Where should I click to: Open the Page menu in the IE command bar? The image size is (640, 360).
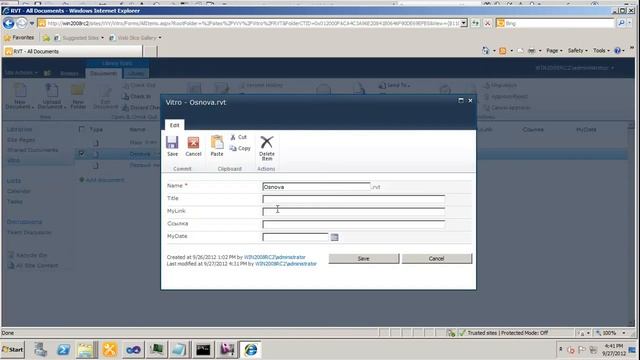tap(554, 51)
